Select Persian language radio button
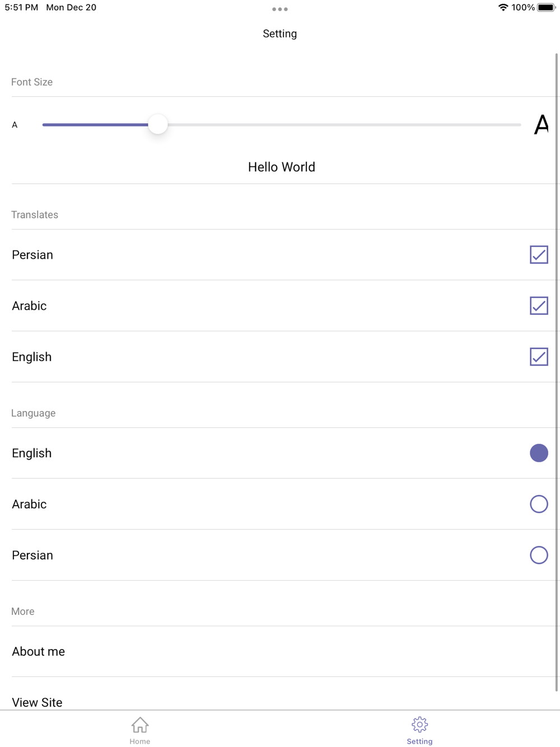Viewport: 560px width, 747px height. tap(539, 555)
